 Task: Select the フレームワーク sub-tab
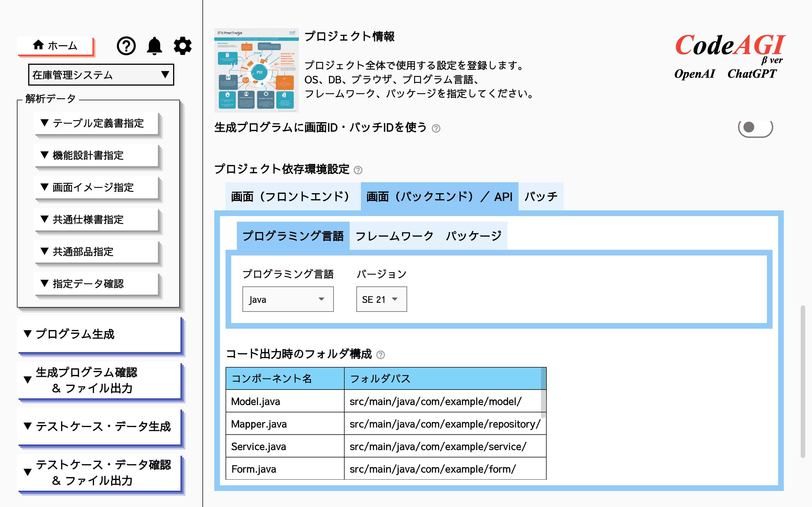click(x=394, y=236)
